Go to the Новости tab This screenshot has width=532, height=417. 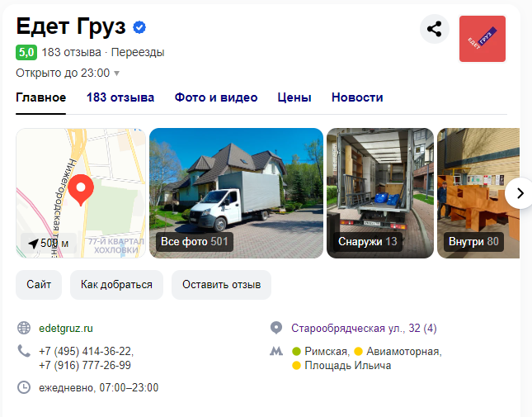[x=357, y=97]
